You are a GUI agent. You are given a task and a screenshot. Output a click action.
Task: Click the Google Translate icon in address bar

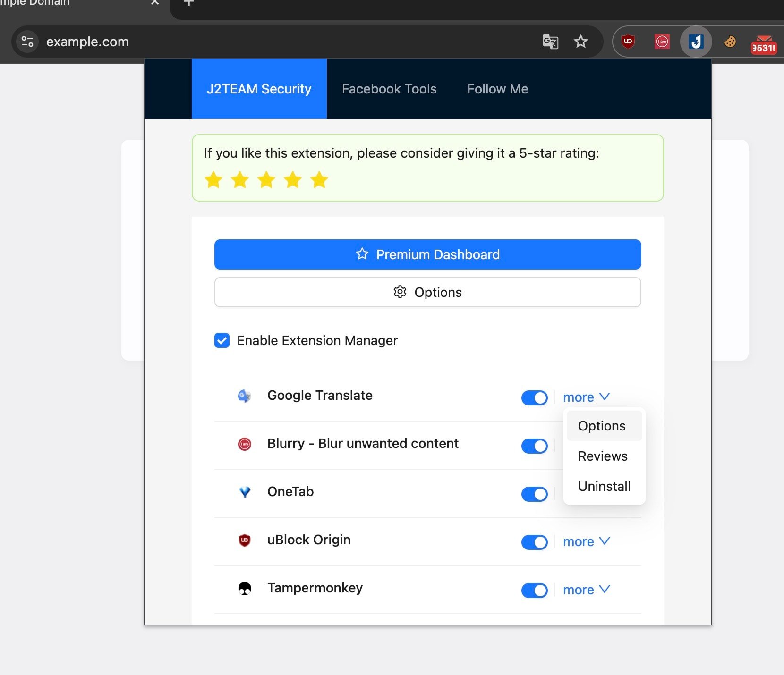550,42
